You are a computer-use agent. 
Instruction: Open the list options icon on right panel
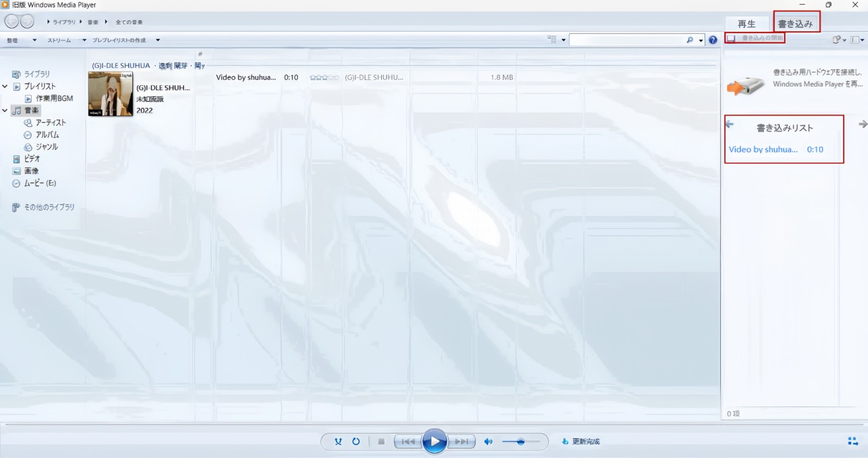(858, 40)
